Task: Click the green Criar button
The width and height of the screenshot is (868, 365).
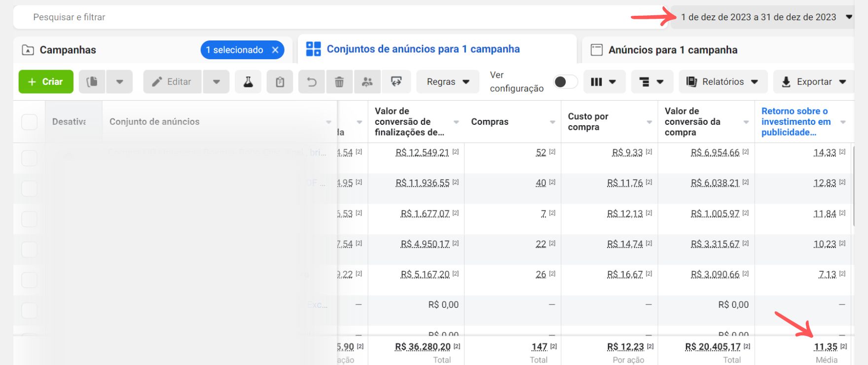Action: click(46, 82)
